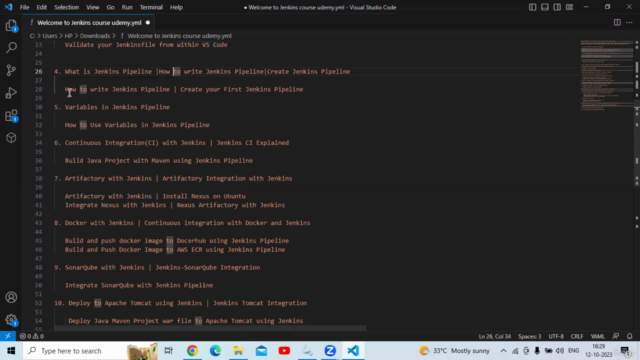640x360 pixels.
Task: Click text 'Integrate SonarQube with Jenkins Pipeline'
Action: (139, 285)
